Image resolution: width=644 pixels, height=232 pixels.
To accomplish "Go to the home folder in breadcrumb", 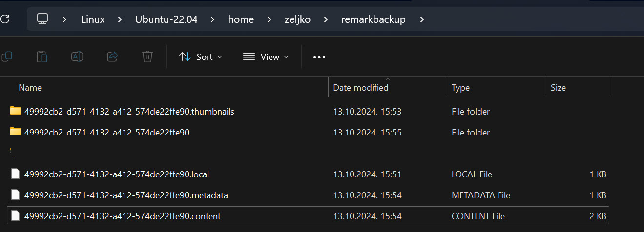I will point(241,19).
